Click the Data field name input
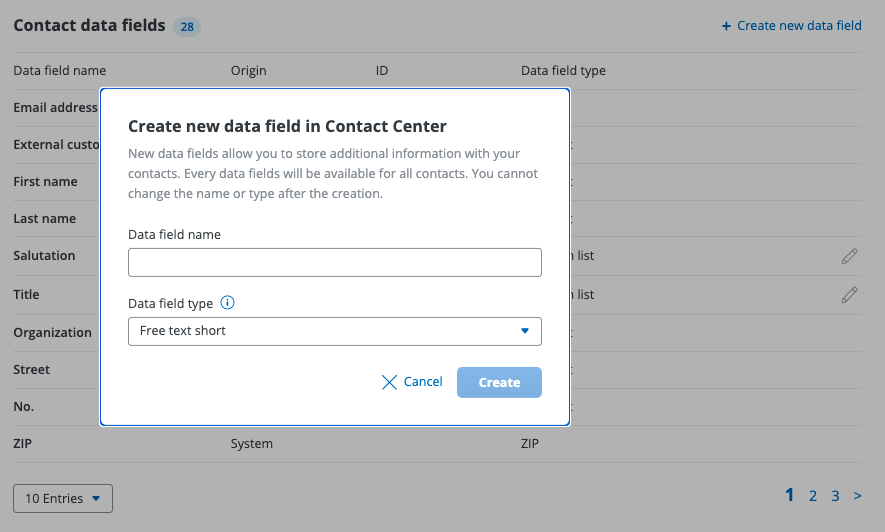 334,262
